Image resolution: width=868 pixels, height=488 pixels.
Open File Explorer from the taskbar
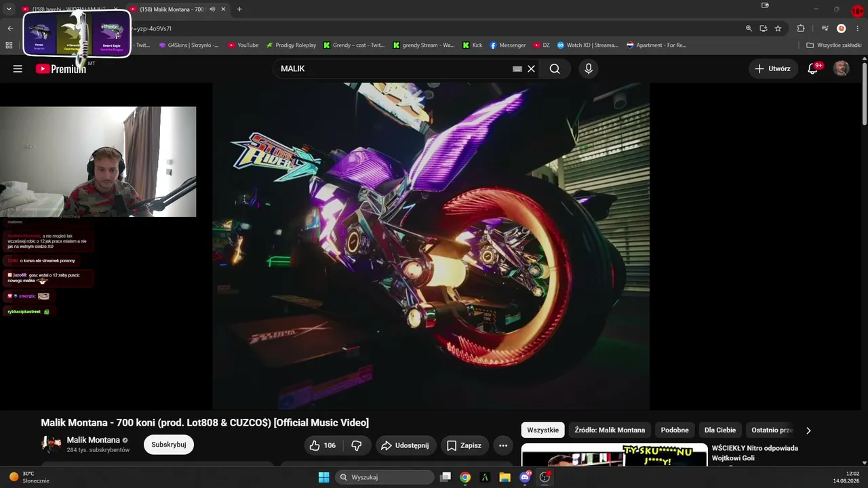tap(505, 477)
